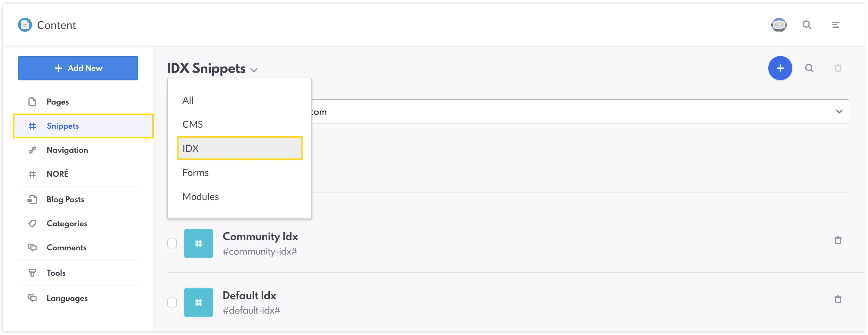Delete the Default Idx snippet via trash icon
Viewport: 868px width, 335px height.
click(x=838, y=299)
